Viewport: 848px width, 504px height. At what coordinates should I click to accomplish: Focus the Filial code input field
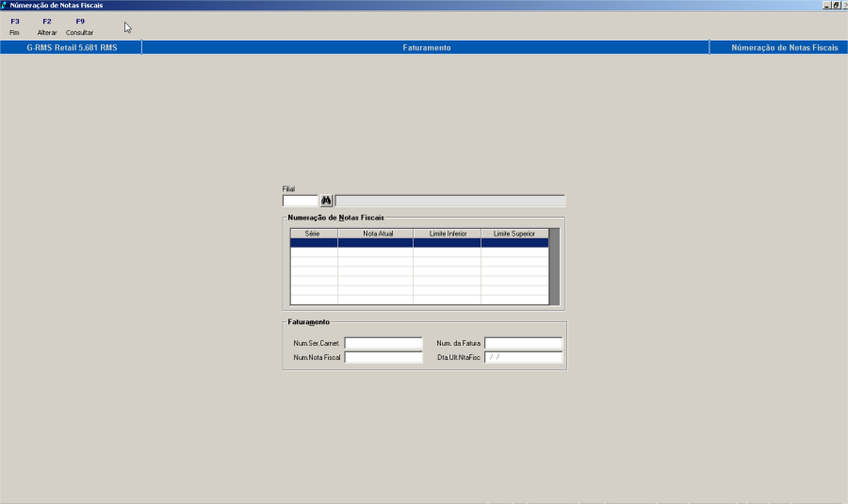pyautogui.click(x=301, y=201)
